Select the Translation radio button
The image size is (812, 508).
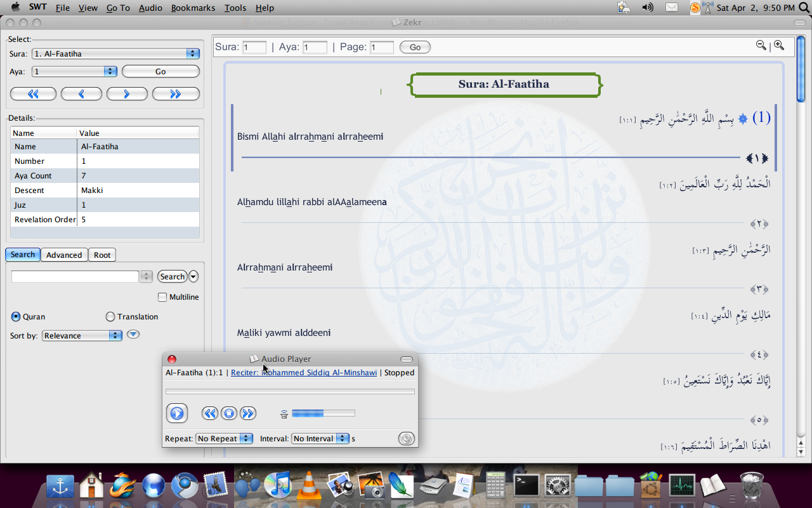110,316
